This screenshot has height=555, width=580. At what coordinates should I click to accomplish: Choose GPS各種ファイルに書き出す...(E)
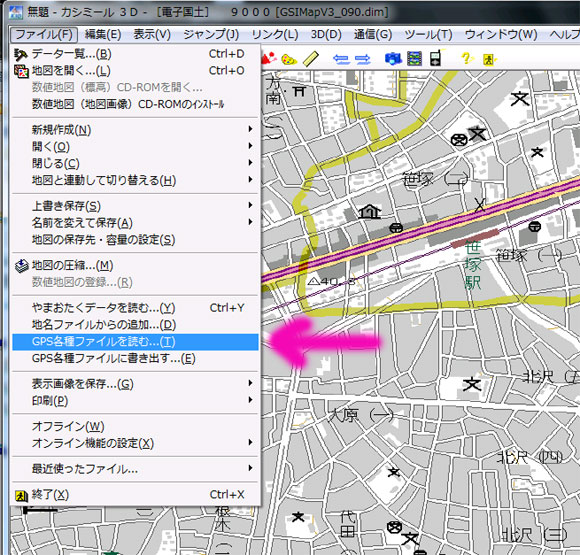(135, 359)
